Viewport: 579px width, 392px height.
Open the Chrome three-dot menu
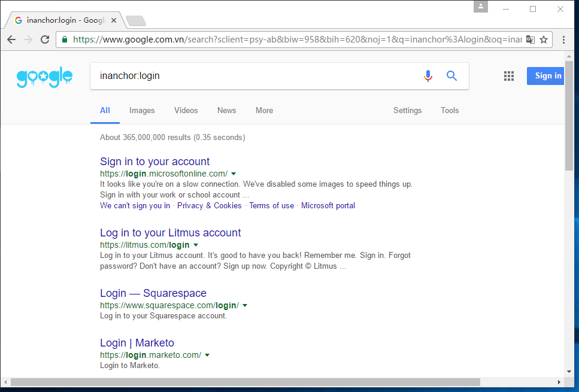click(563, 39)
